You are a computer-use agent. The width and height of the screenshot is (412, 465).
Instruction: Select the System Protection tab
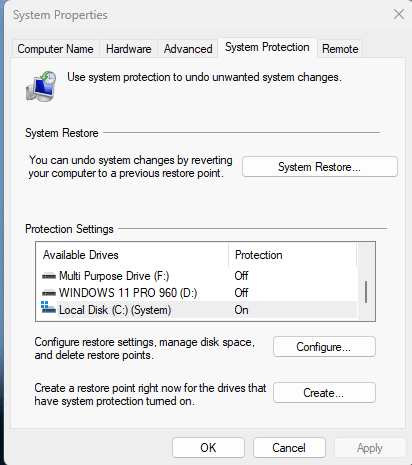[x=267, y=47]
